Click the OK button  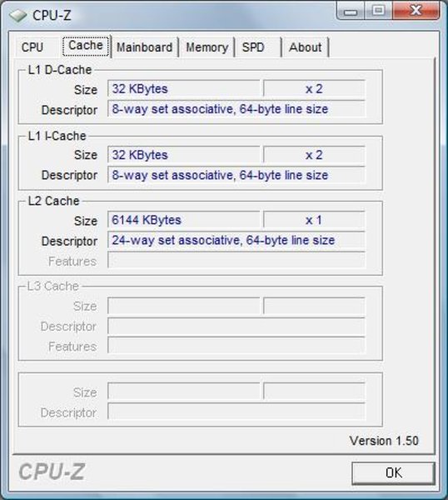click(394, 472)
